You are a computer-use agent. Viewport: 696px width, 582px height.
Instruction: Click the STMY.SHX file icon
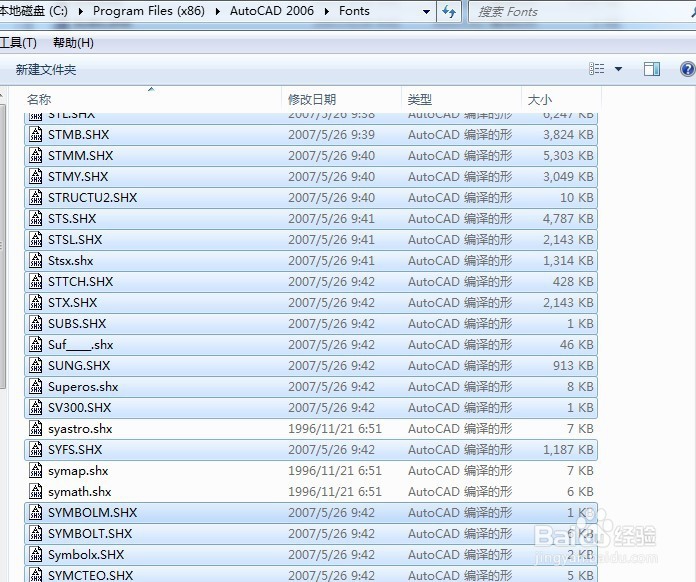(36, 176)
